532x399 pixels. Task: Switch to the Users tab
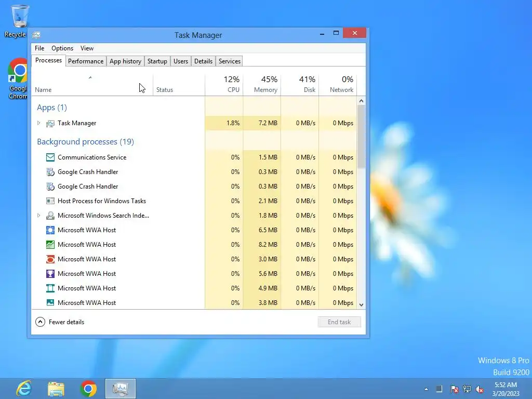point(180,61)
